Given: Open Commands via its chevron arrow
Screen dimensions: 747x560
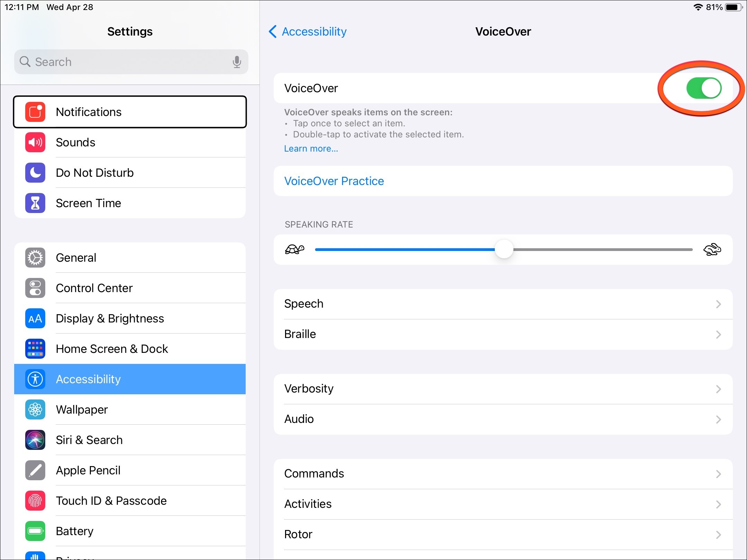Looking at the screenshot, I should (x=718, y=474).
